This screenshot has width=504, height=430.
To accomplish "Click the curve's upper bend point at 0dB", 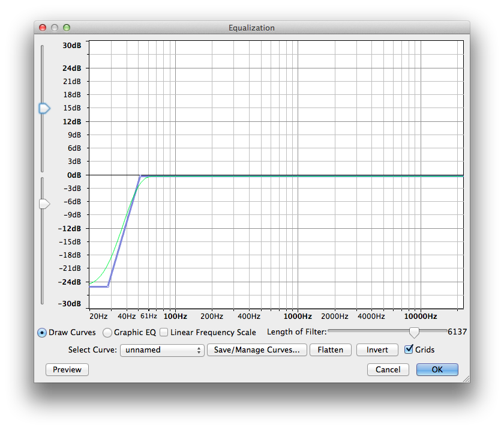I will tap(140, 176).
